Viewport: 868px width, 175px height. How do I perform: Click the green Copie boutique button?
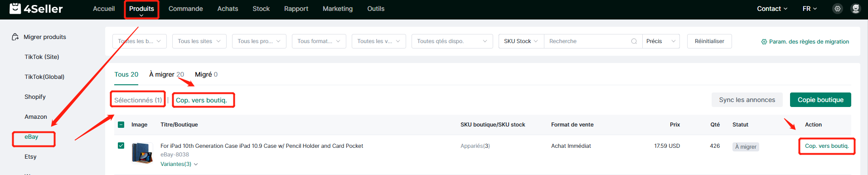click(x=820, y=100)
